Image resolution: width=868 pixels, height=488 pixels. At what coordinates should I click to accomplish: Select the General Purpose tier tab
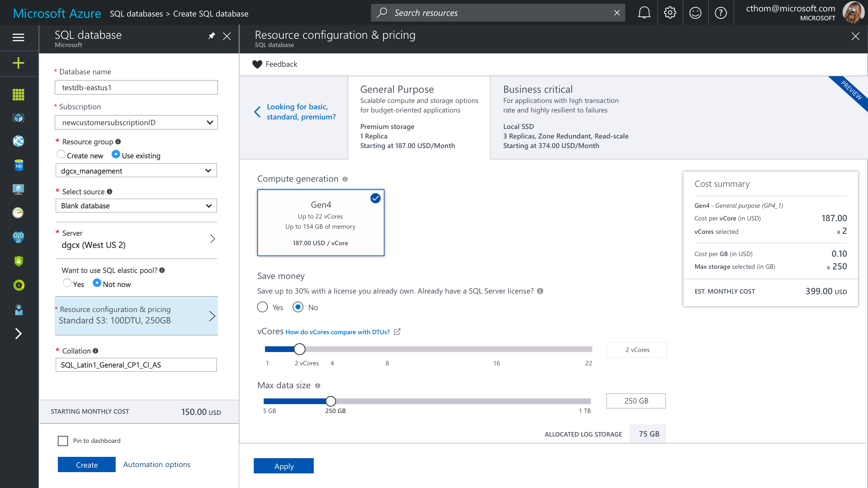(x=419, y=117)
